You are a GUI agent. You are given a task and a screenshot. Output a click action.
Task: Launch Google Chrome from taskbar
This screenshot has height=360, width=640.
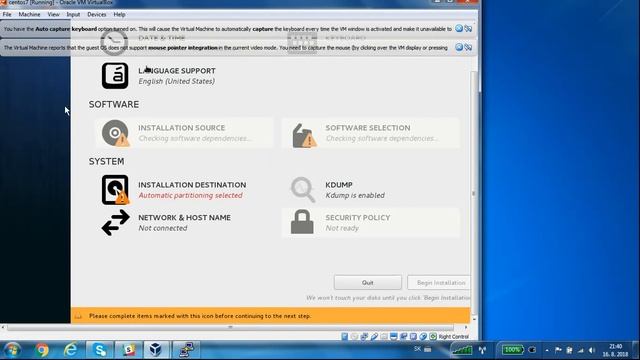42,350
